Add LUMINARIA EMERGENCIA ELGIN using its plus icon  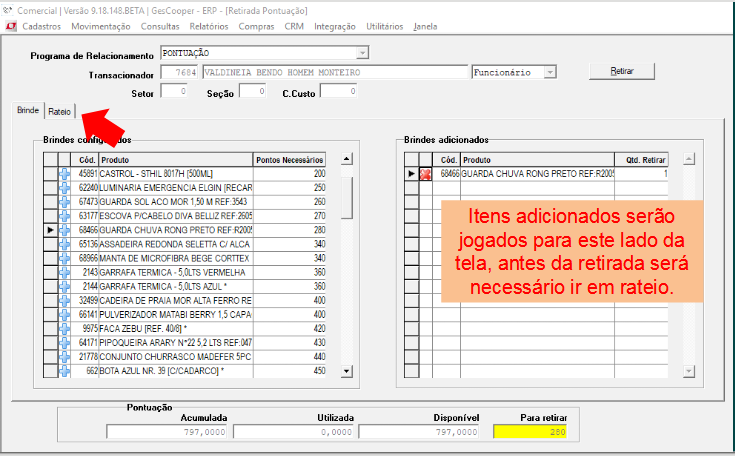point(65,188)
